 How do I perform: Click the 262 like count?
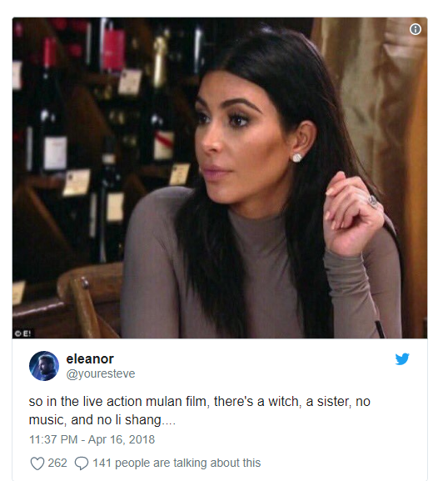click(x=57, y=463)
